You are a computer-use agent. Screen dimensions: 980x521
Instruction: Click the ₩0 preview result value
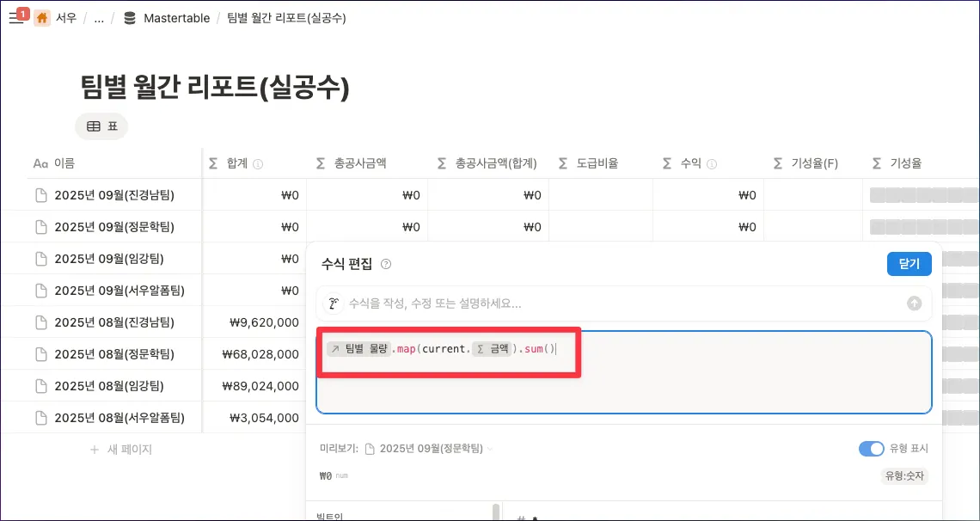(326, 476)
